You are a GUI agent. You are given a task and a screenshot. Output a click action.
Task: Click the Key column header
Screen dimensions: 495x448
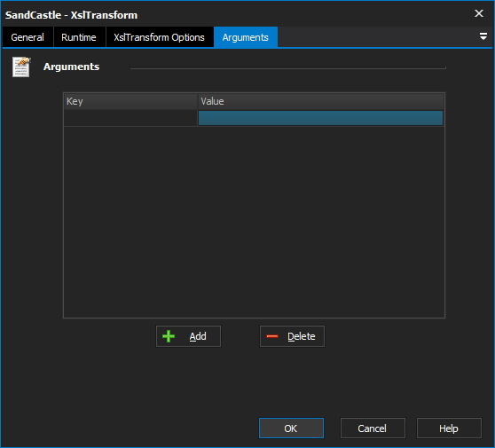[x=130, y=101]
